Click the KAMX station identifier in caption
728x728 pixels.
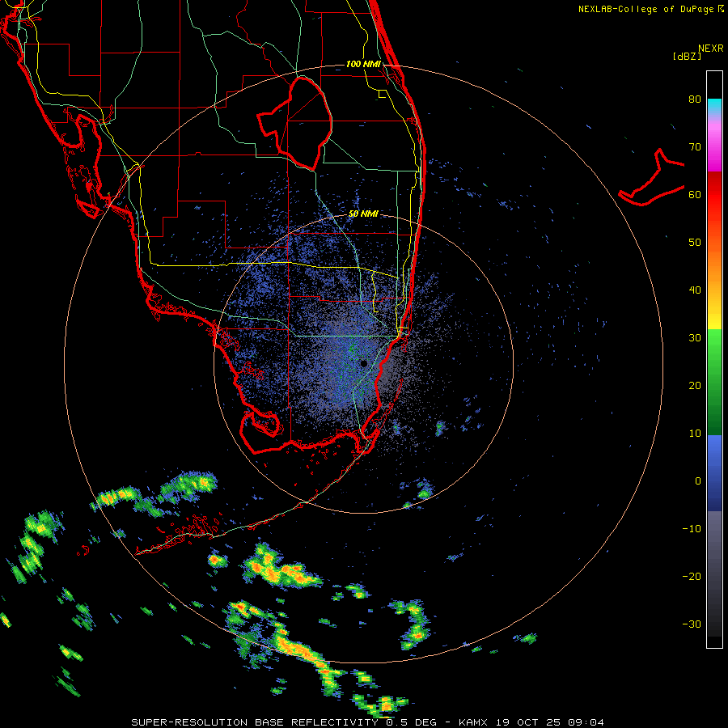click(472, 722)
